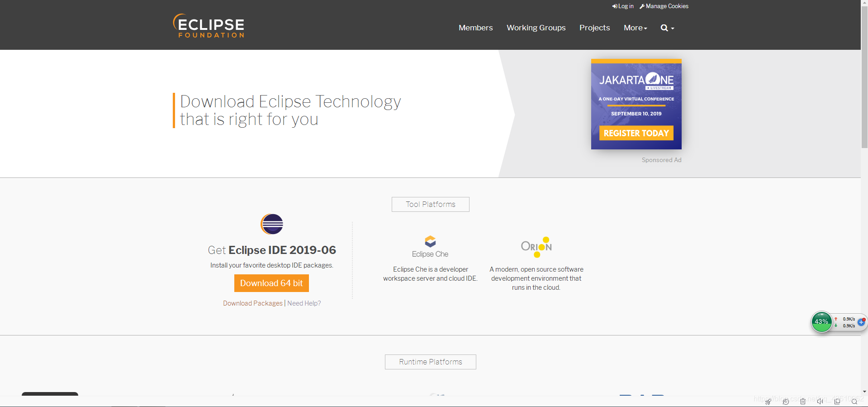The height and width of the screenshot is (407, 868).
Task: Click the window restore icon in bottom bar
Action: (x=837, y=402)
